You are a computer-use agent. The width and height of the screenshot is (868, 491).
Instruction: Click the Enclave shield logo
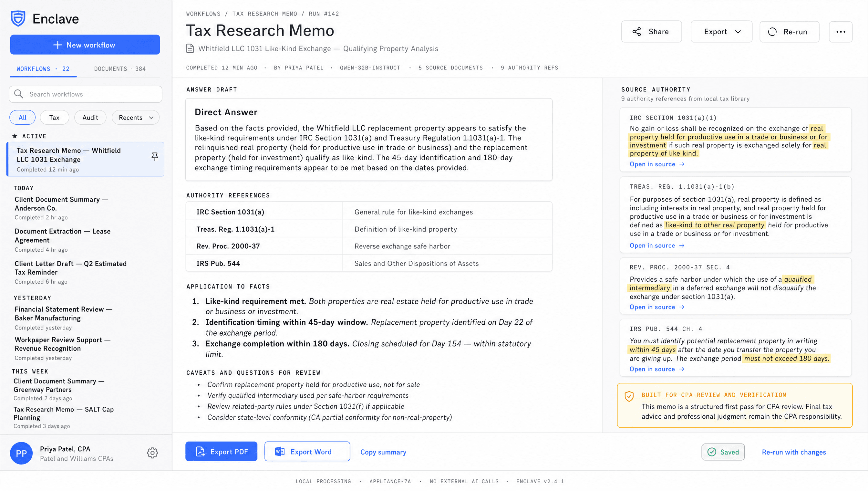(x=18, y=18)
